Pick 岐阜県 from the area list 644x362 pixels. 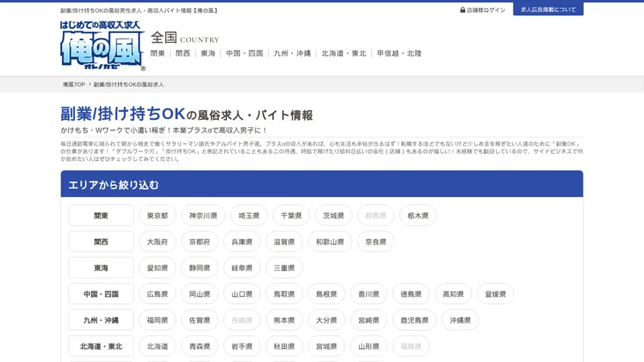pos(242,268)
